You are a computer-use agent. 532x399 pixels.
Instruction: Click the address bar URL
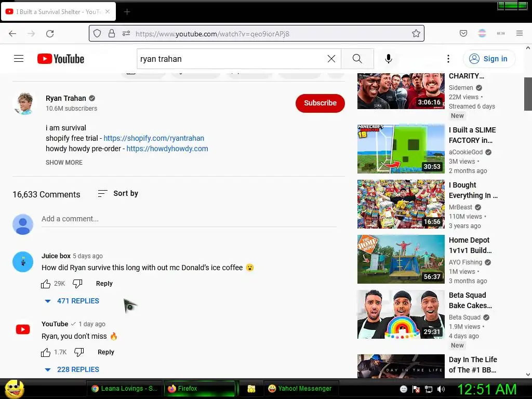coord(212,34)
